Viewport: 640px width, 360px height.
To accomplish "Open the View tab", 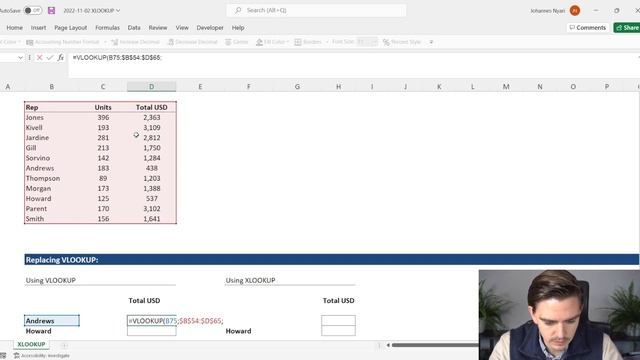I will [x=182, y=28].
